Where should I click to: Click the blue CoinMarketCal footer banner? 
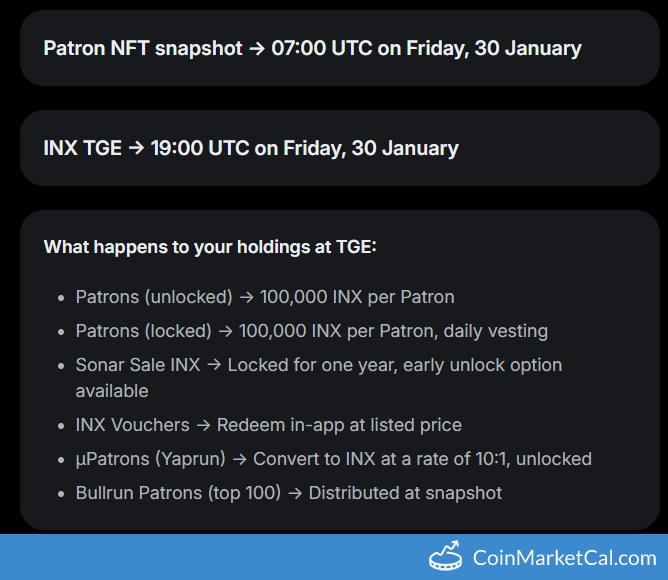tap(334, 557)
